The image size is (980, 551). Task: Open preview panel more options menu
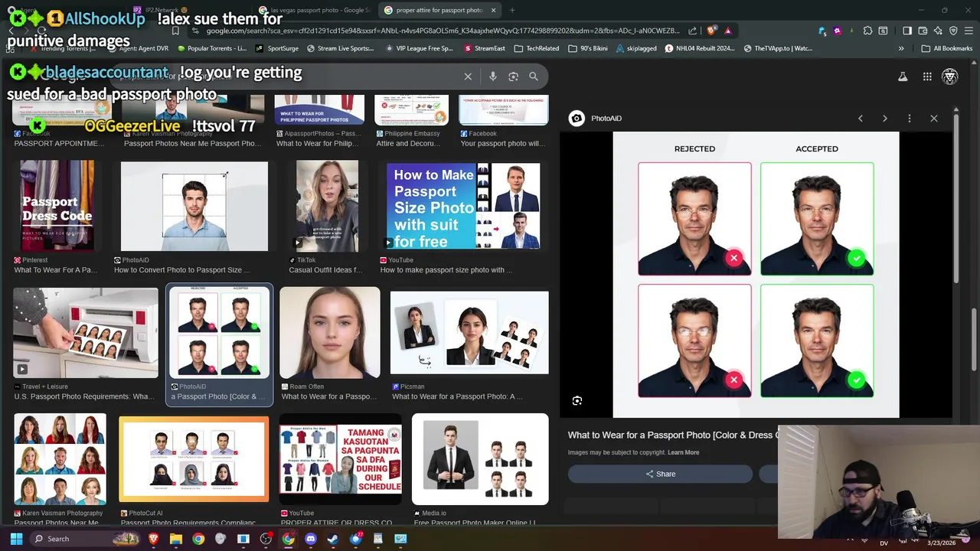tap(910, 119)
